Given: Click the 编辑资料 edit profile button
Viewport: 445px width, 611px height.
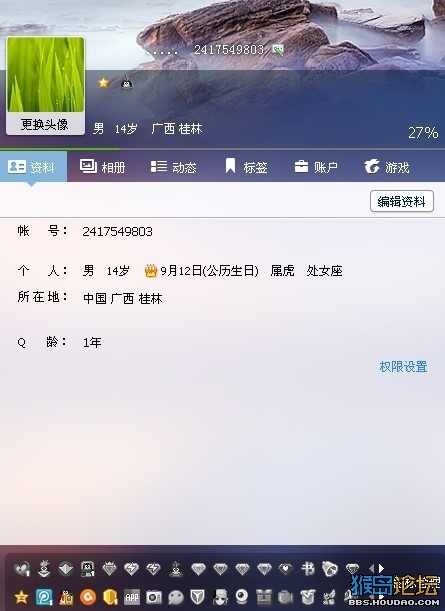Looking at the screenshot, I should [x=402, y=201].
